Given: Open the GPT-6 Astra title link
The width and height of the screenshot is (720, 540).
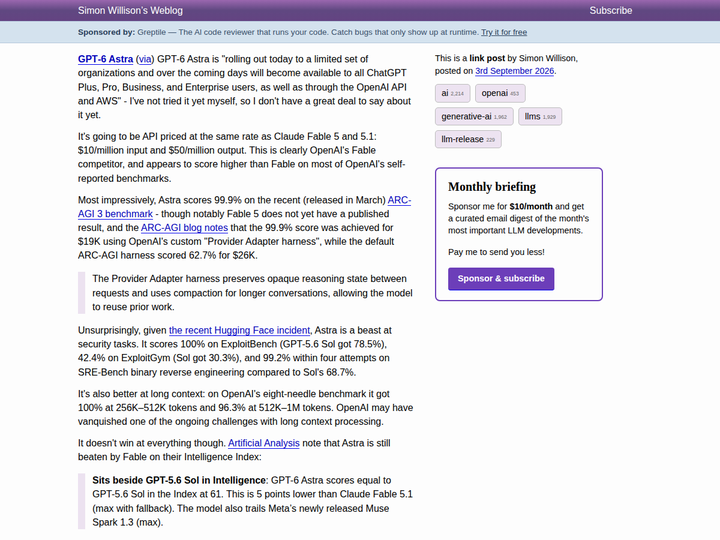Looking at the screenshot, I should click(x=105, y=59).
